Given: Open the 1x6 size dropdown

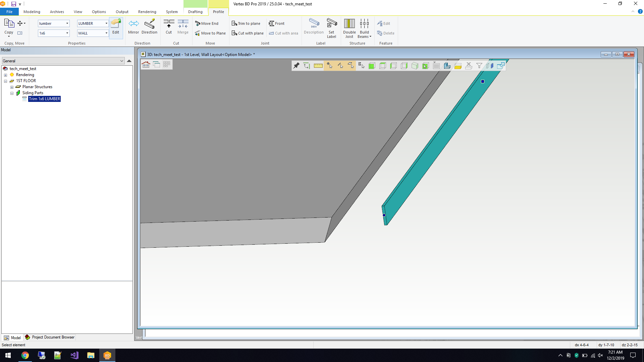Looking at the screenshot, I should pyautogui.click(x=67, y=33).
